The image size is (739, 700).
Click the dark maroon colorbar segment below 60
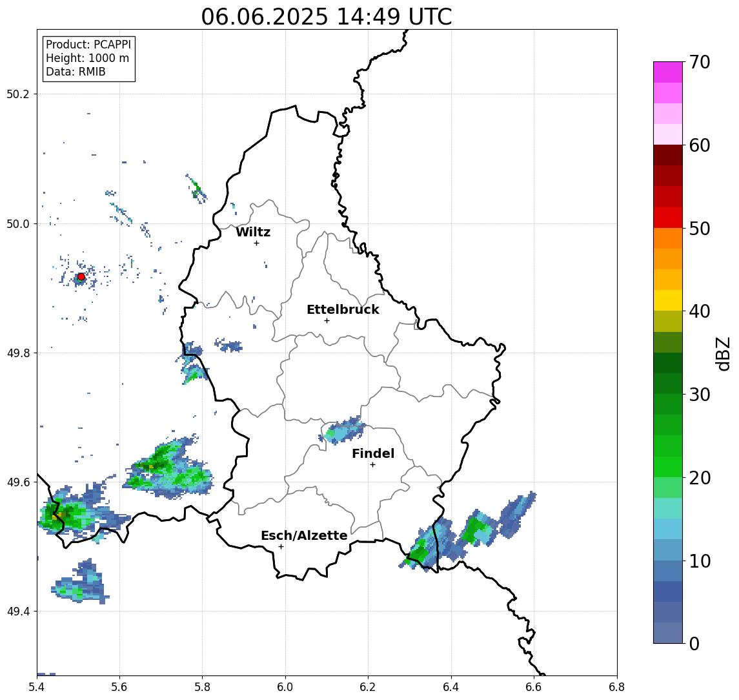[x=668, y=155]
